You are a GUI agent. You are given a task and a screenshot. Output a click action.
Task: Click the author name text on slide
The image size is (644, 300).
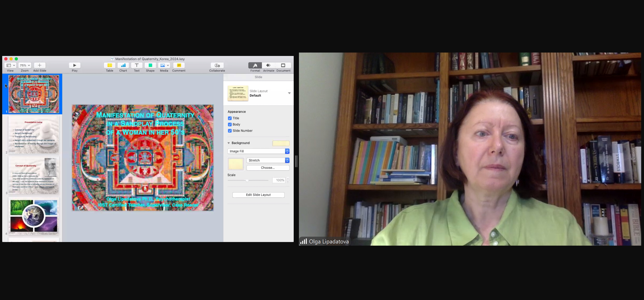coord(148,199)
